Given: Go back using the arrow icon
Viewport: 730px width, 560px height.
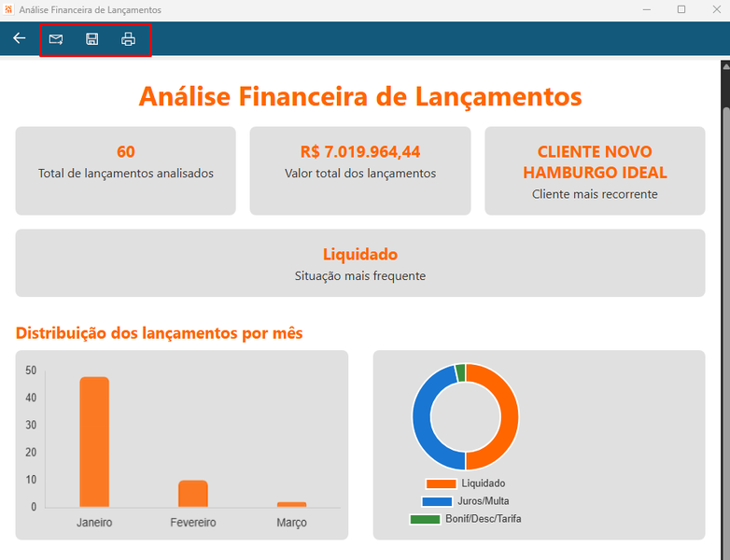Looking at the screenshot, I should pyautogui.click(x=19, y=38).
